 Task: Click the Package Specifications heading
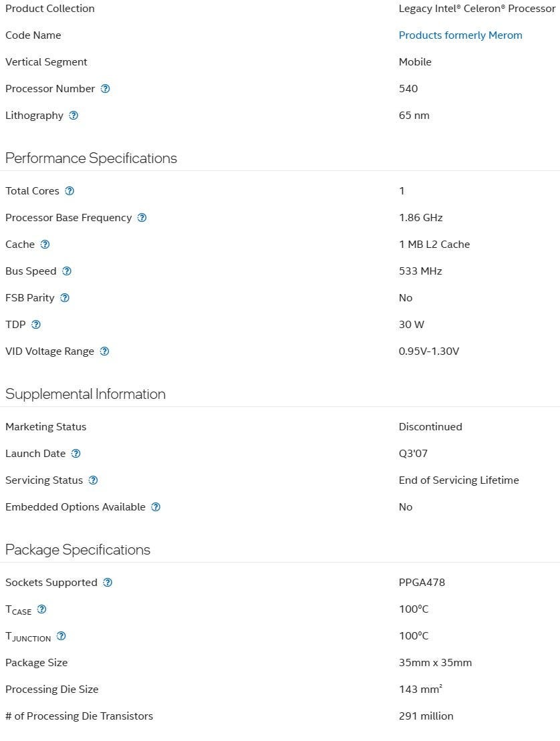click(78, 550)
